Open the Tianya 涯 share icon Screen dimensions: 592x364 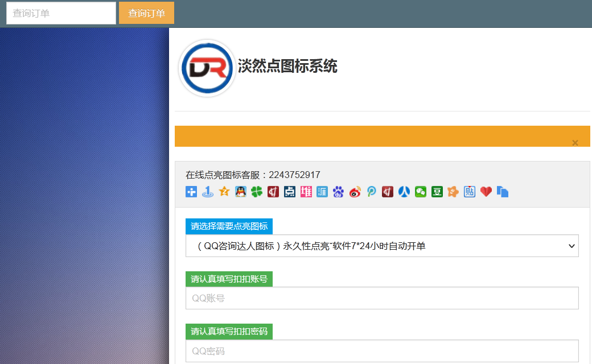(x=322, y=192)
